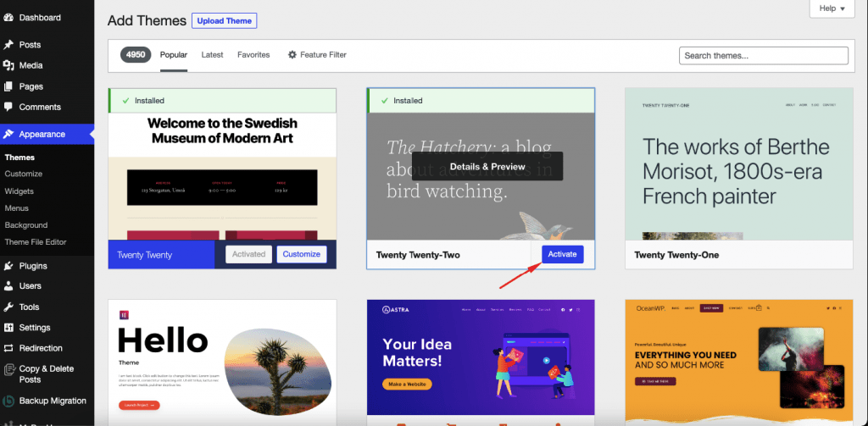The image size is (868, 426).
Task: Activate the Twenty Twenty-Two theme
Action: (563, 254)
